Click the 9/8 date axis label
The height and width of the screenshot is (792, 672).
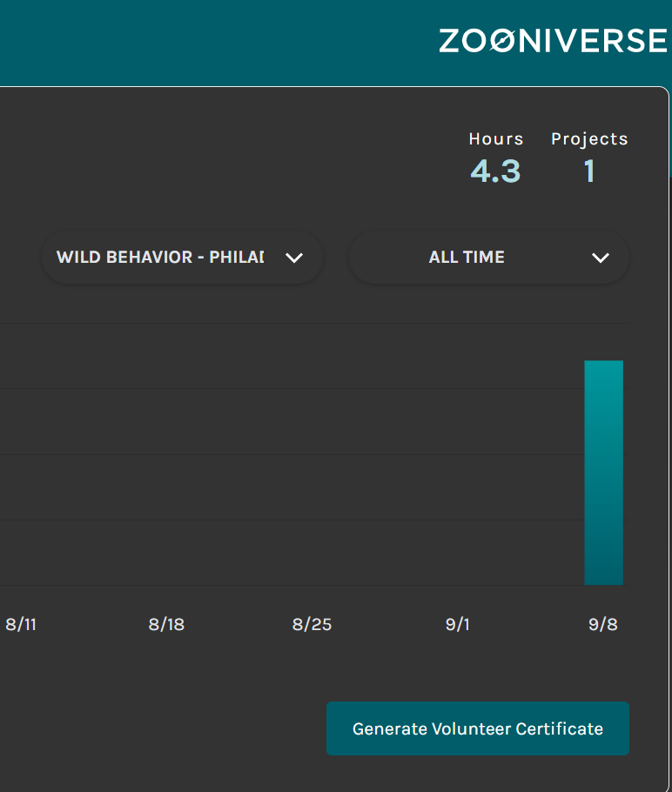click(x=602, y=625)
